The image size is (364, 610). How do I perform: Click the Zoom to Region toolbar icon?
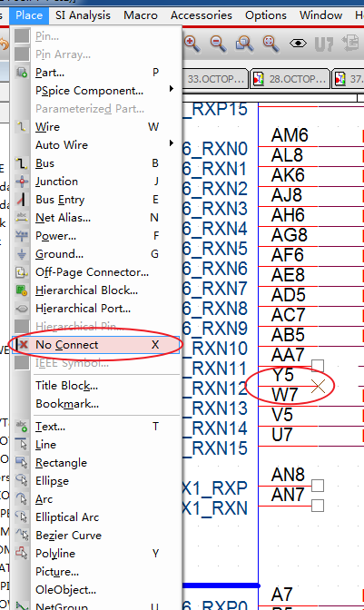click(x=244, y=44)
